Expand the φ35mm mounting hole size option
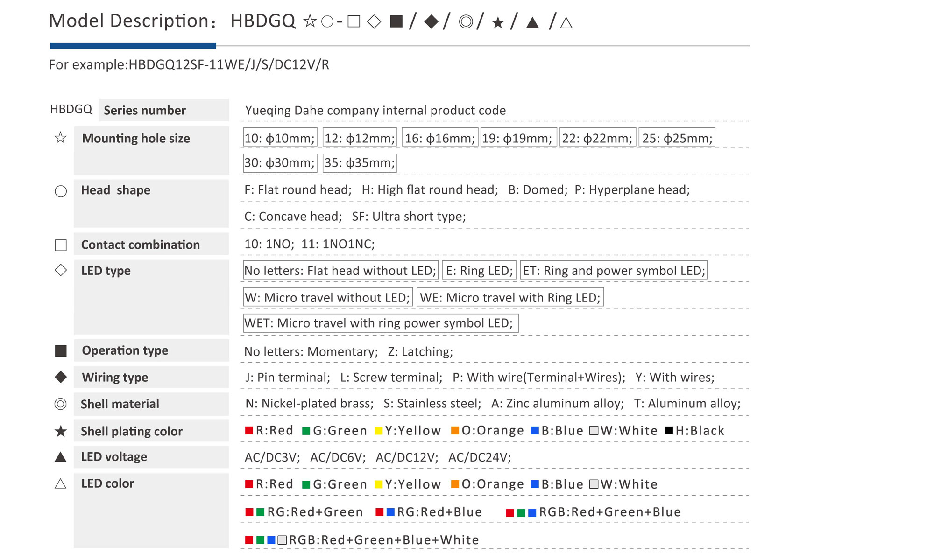Viewport: 934px width, 560px height. point(359,162)
